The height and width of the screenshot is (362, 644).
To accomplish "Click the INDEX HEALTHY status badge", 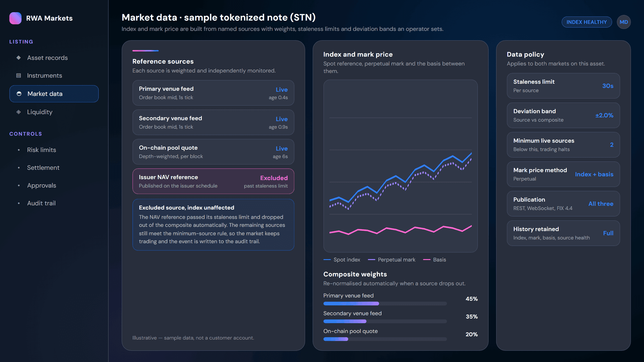I will coord(586,22).
